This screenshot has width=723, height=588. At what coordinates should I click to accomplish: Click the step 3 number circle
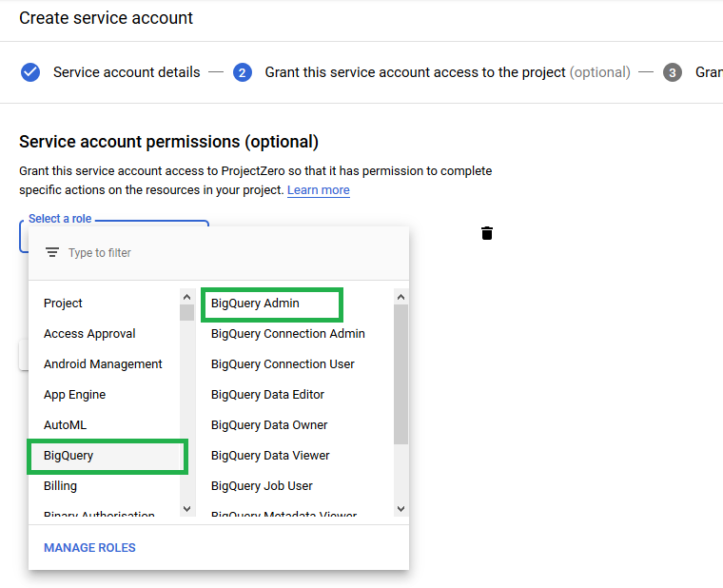[673, 72]
